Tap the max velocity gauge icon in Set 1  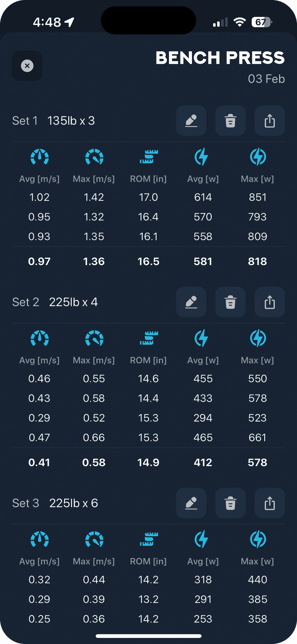point(94,157)
